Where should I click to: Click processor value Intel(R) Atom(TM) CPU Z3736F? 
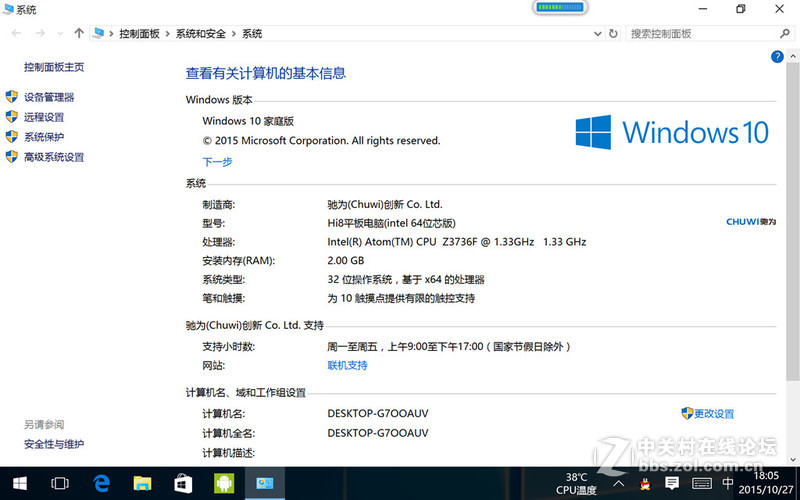point(457,242)
